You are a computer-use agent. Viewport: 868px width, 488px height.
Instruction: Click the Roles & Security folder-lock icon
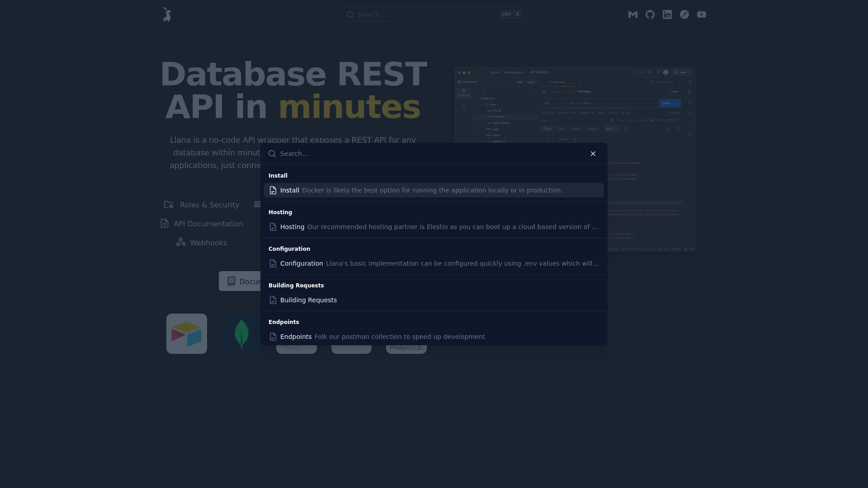click(x=169, y=205)
